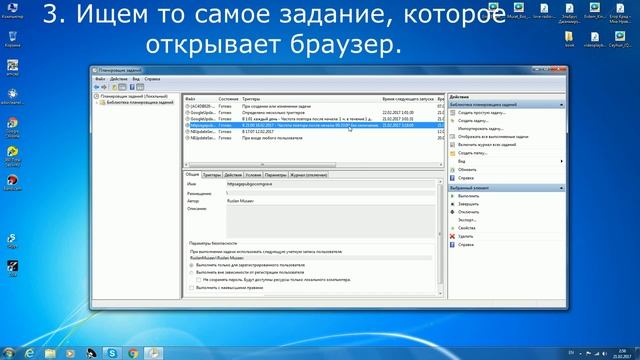Screen dimensions: 640x360
Task: Open the Вид menu in the menu bar
Action: (x=136, y=79)
